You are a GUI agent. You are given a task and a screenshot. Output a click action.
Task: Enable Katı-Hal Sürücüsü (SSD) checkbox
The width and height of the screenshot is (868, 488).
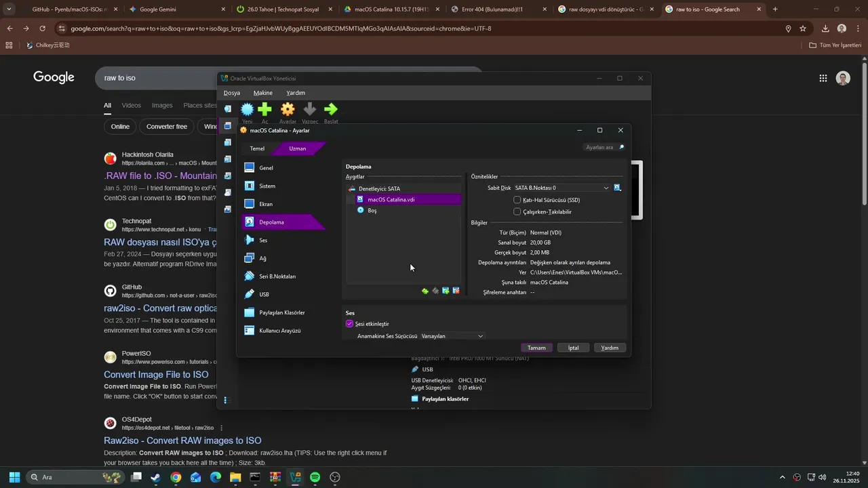517,200
